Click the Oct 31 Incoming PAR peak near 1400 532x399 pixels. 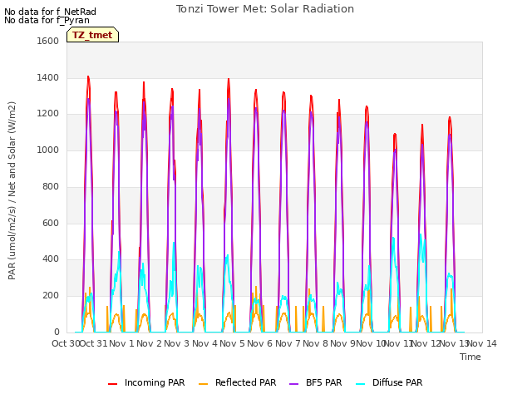88,76
